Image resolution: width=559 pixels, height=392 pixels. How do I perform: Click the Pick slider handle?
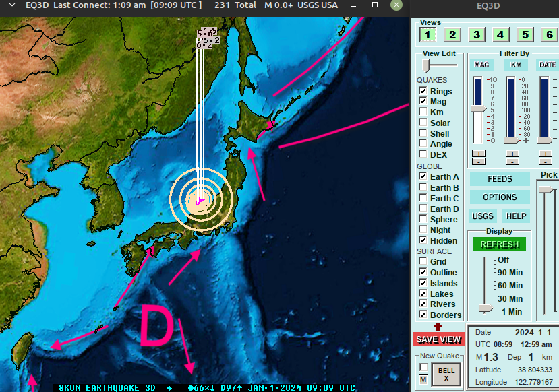coord(546,189)
